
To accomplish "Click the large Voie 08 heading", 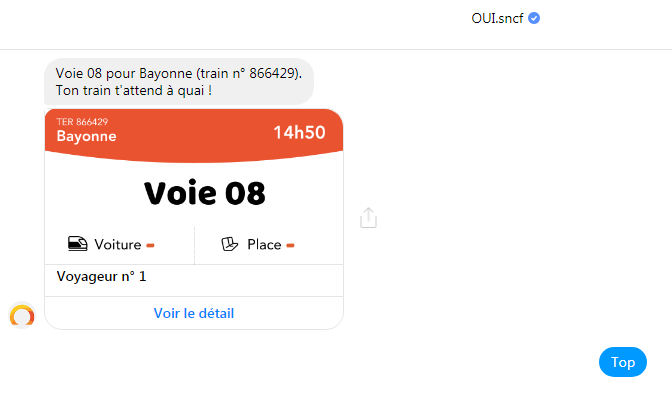I will [x=204, y=193].
